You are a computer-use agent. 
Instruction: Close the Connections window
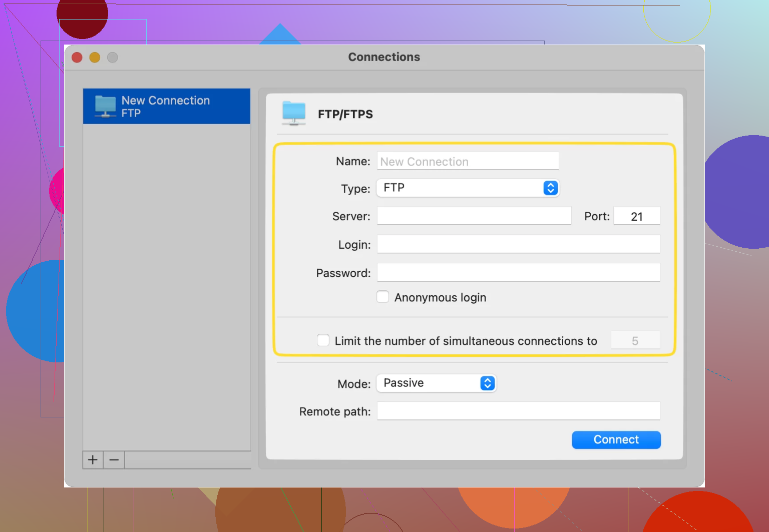pyautogui.click(x=77, y=58)
